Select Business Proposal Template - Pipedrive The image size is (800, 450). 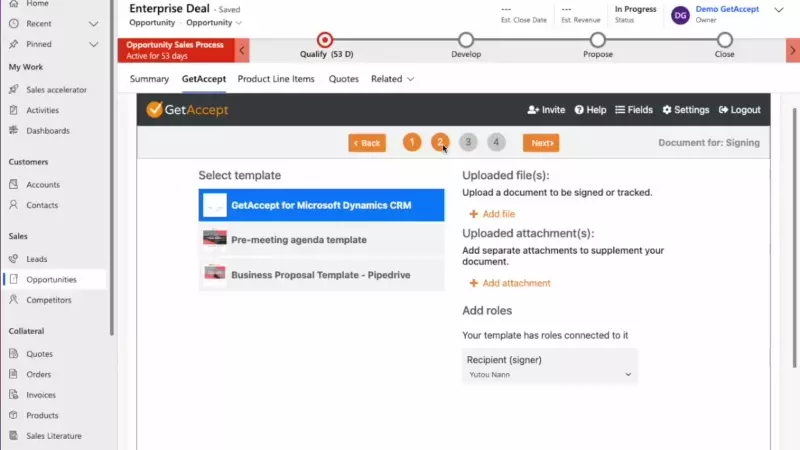tap(321, 275)
